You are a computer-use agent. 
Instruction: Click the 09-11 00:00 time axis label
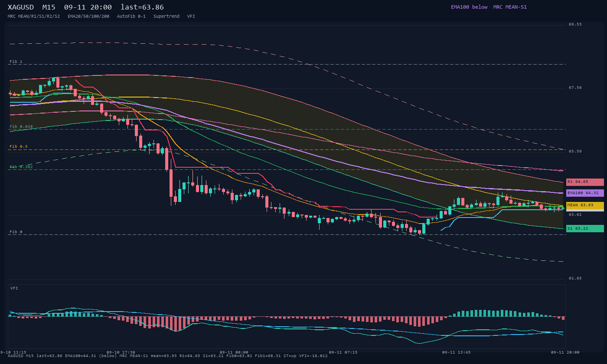[234, 353]
